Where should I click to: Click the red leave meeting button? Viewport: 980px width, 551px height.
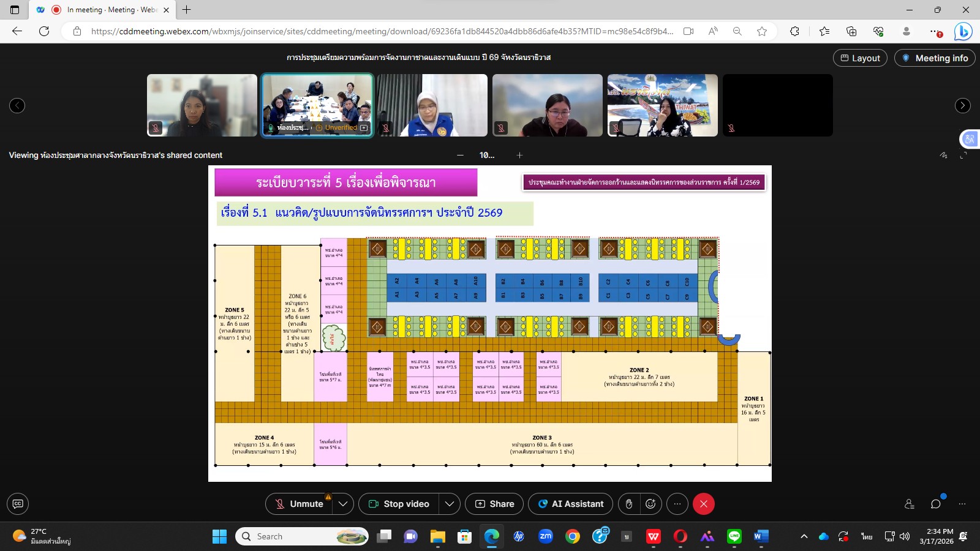(703, 504)
